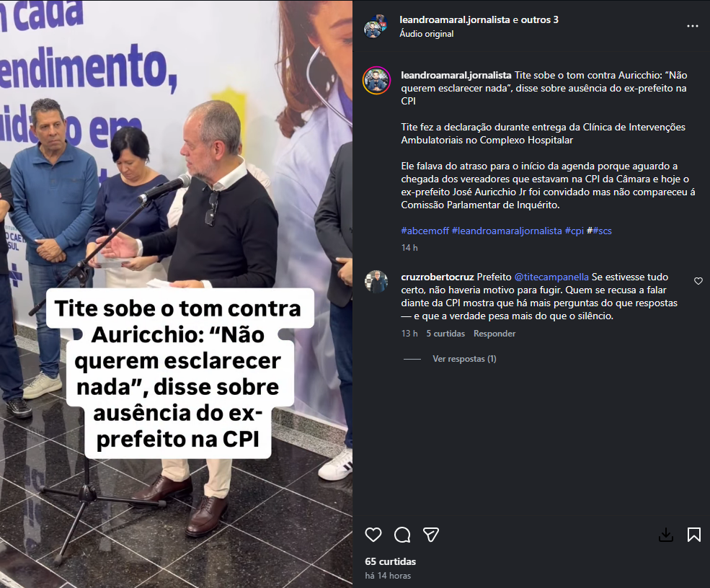Open the header profile avatar of leandroamaral.jornalista
The width and height of the screenshot is (710, 588).
[x=376, y=27]
